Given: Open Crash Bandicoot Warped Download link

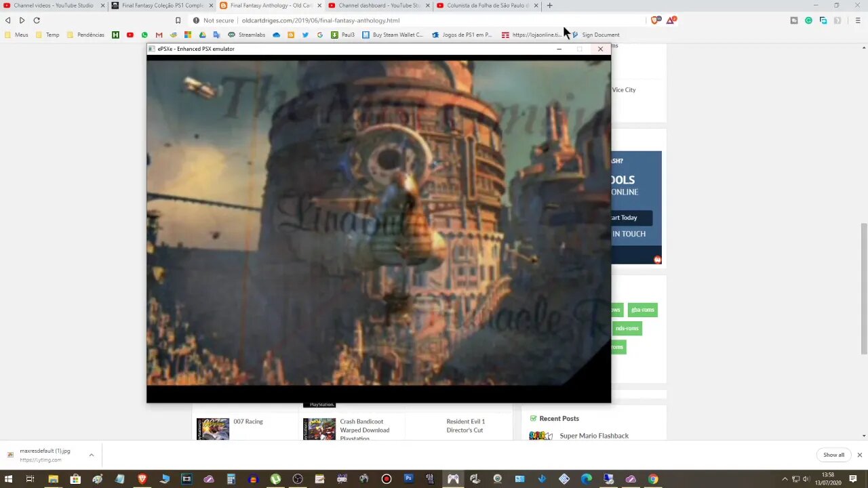Looking at the screenshot, I should click(365, 430).
